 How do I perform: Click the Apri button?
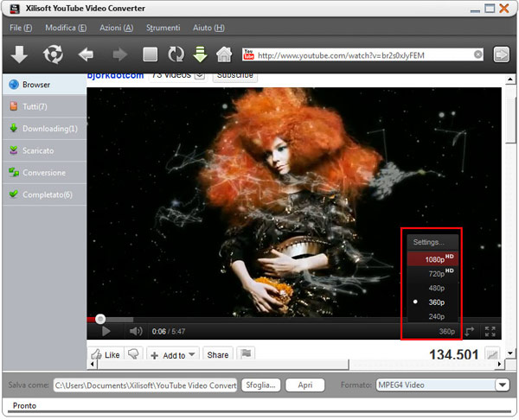(304, 385)
